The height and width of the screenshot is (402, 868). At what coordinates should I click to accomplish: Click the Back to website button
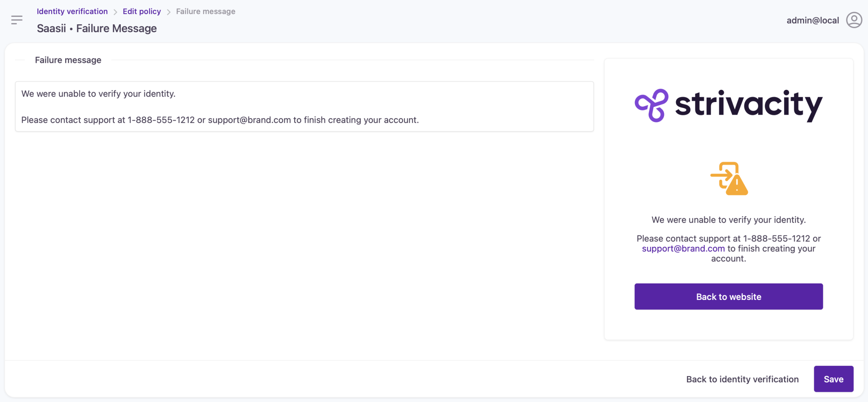pyautogui.click(x=728, y=296)
